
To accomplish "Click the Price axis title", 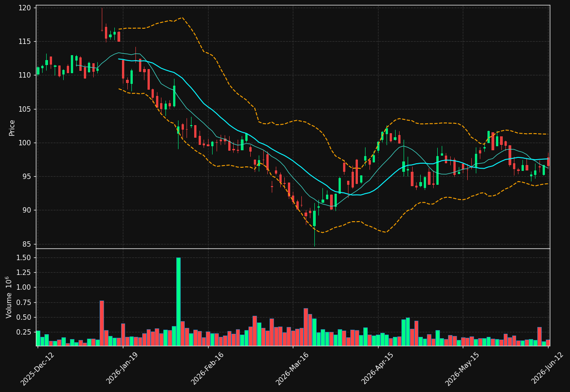I will 12,127.
